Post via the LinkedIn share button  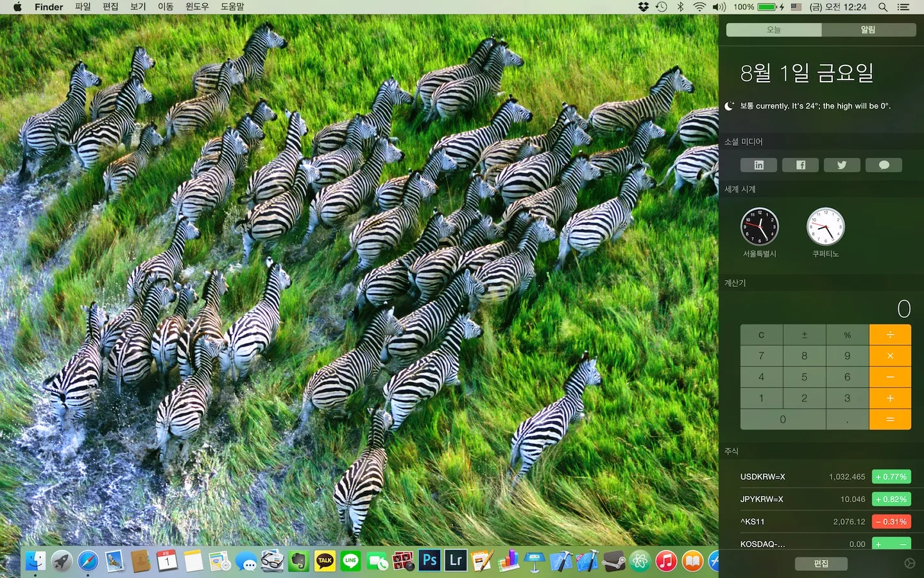(758, 165)
